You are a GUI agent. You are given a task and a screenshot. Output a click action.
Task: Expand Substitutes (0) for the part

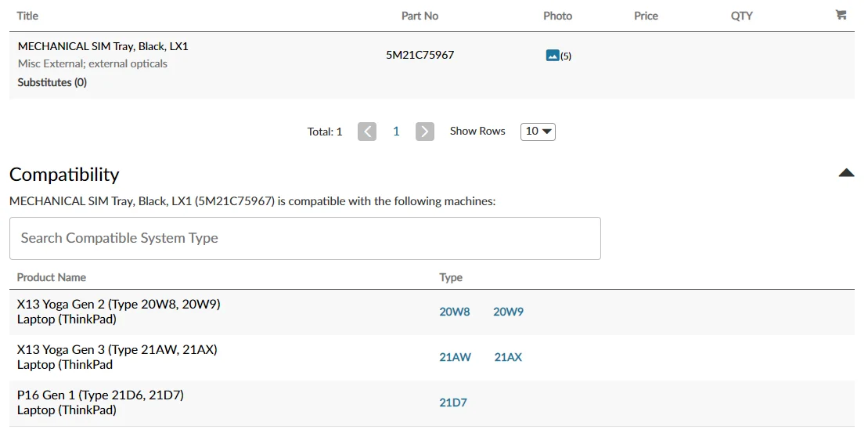[52, 82]
